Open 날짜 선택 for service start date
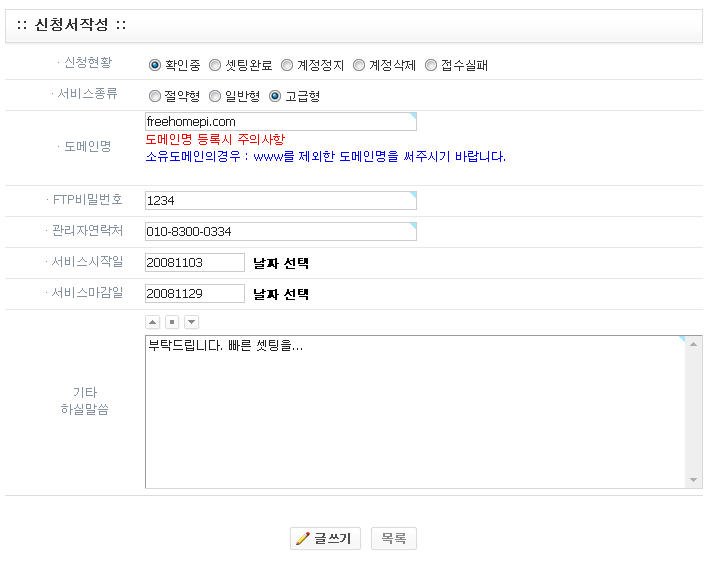 pyautogui.click(x=281, y=263)
